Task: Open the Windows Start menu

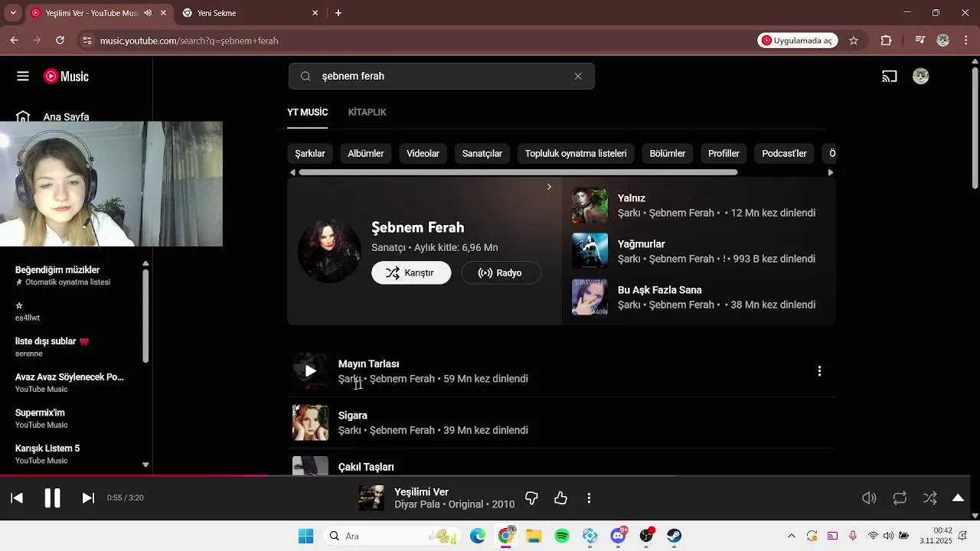Action: [305, 536]
